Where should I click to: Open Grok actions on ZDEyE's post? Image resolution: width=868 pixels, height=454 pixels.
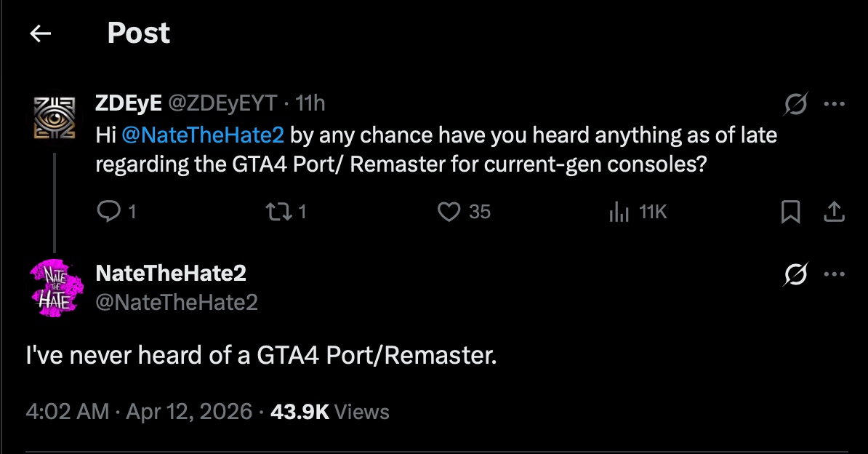click(797, 103)
